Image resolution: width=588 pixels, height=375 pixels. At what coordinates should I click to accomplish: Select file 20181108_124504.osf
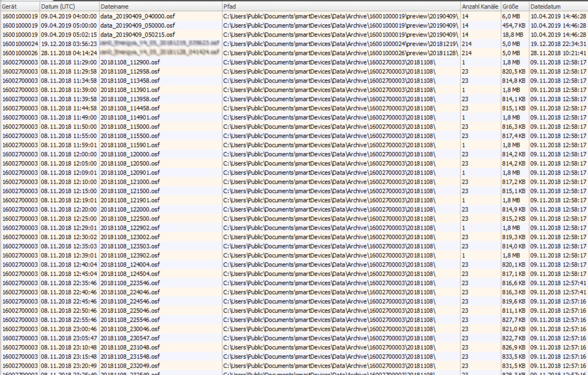click(x=130, y=274)
